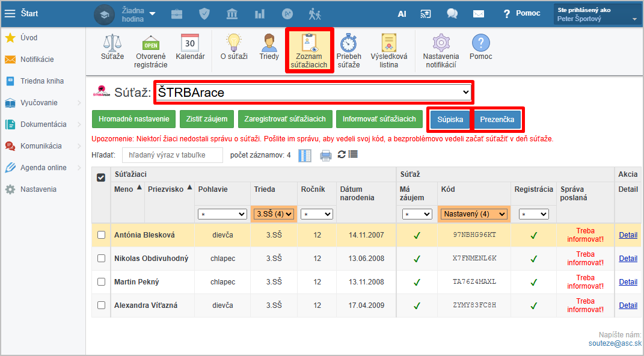
Task: Open the Súťaže scales icon
Action: [112, 47]
